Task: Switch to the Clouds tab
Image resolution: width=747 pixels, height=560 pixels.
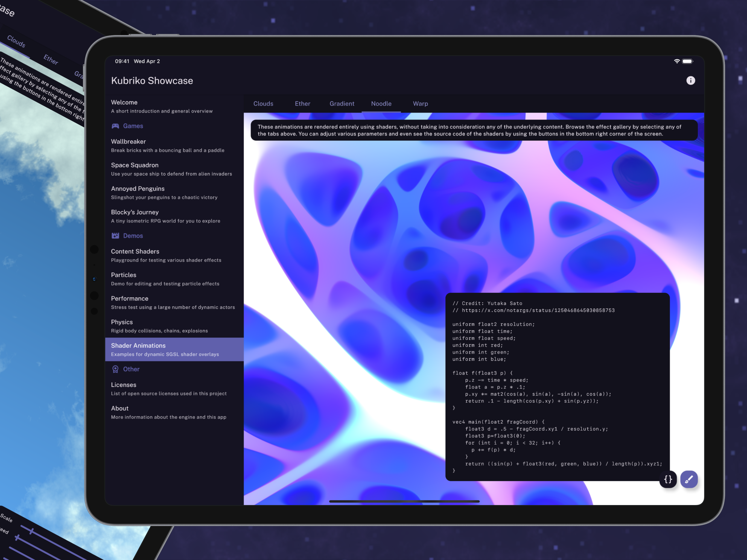Action: point(263,104)
